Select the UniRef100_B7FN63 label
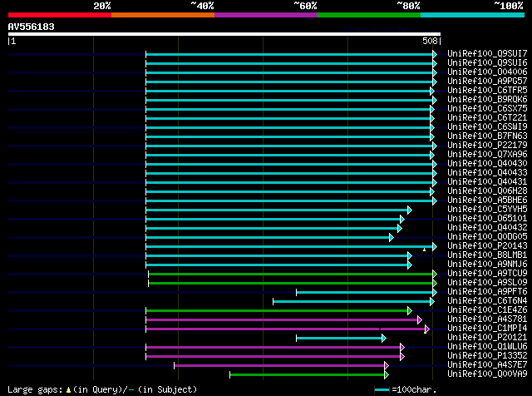The image size is (532, 396). [487, 136]
